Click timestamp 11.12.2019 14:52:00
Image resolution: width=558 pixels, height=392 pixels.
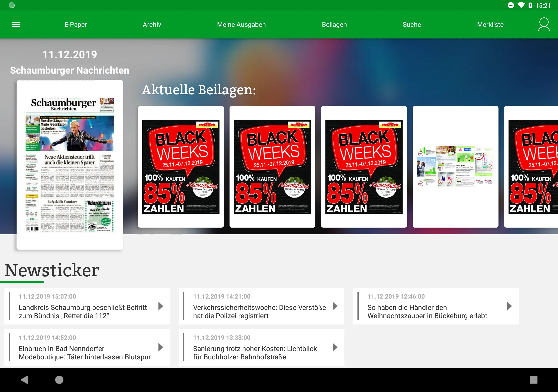coord(47,338)
